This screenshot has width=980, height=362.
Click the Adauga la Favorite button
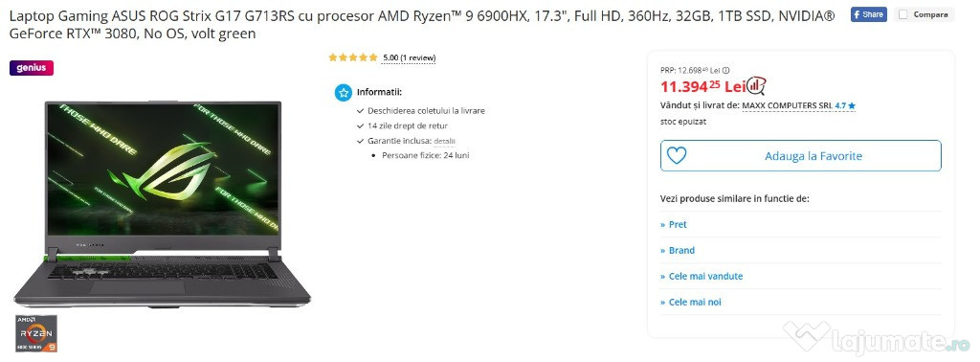click(801, 156)
